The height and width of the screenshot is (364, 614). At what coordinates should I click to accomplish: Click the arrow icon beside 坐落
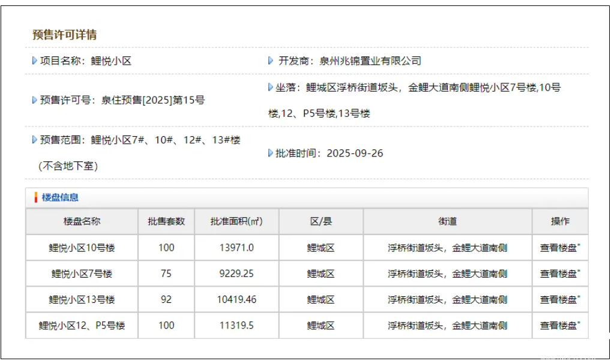[271, 88]
